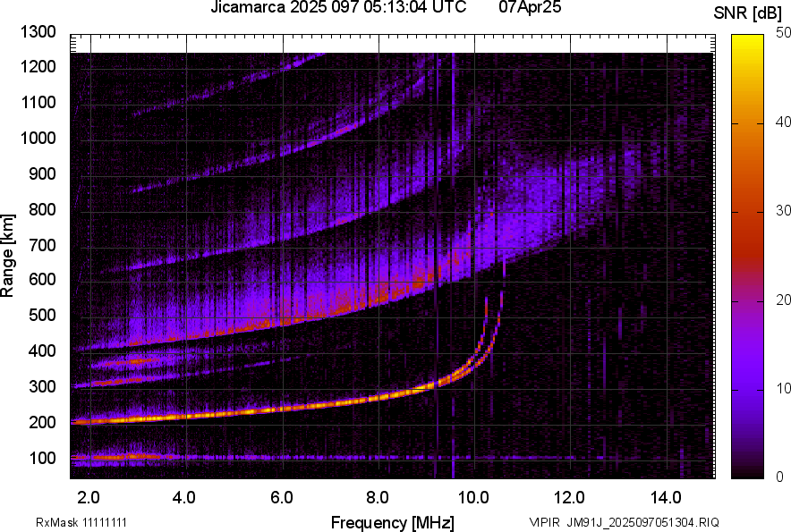
Task: Click the "Frequency [MHz]" axis label
Action: point(393,522)
